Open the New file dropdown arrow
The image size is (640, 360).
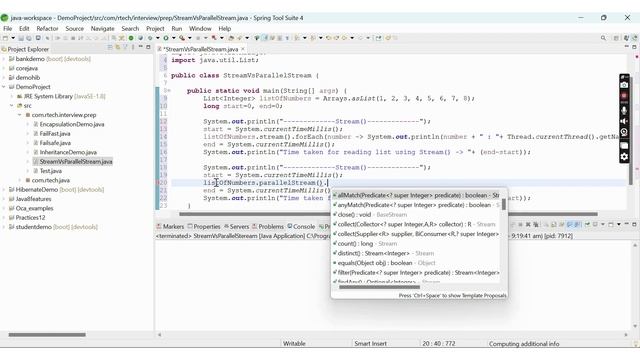coord(13,38)
